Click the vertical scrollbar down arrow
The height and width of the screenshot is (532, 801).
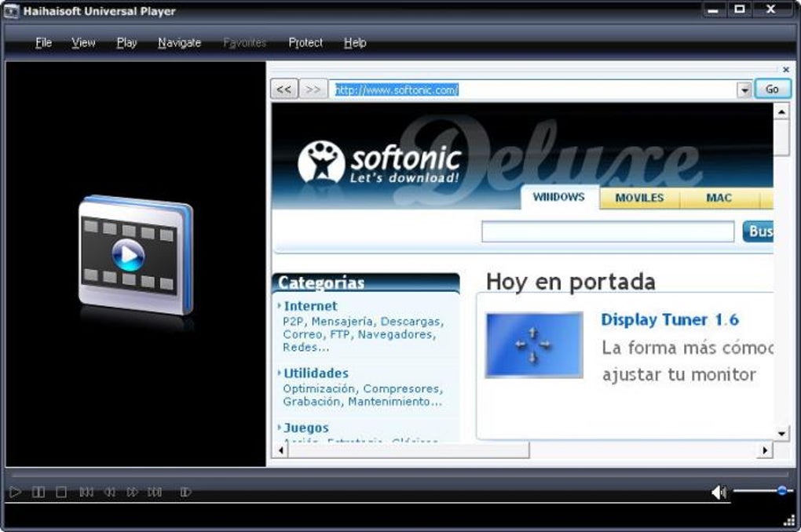781,434
